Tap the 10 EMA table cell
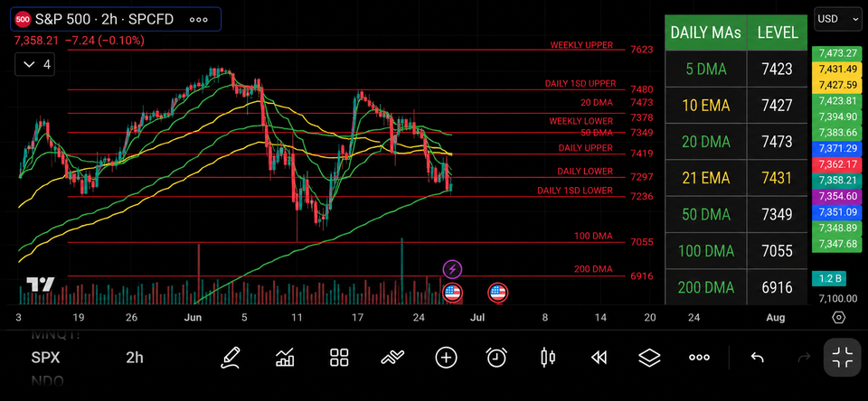This screenshot has height=401, width=868. [x=706, y=106]
